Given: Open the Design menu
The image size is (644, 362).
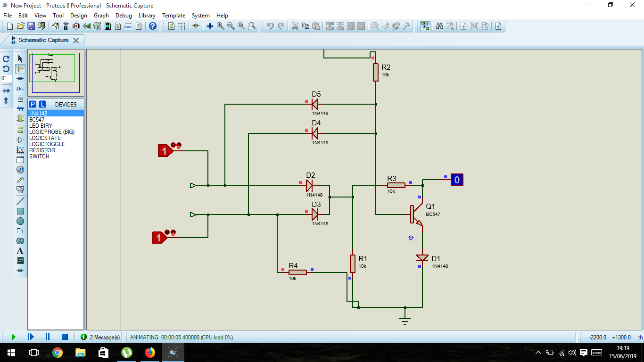Looking at the screenshot, I should [x=79, y=16].
